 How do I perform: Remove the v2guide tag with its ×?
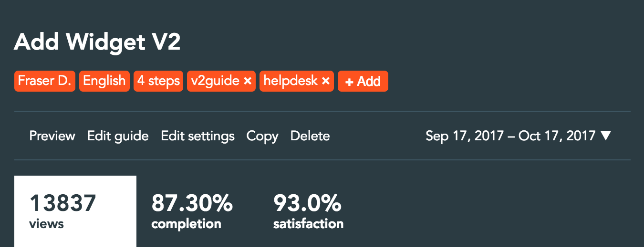click(x=248, y=82)
